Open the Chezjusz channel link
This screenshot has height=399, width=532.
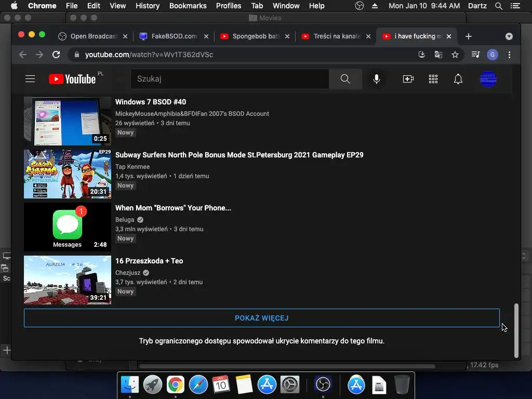pos(128,272)
